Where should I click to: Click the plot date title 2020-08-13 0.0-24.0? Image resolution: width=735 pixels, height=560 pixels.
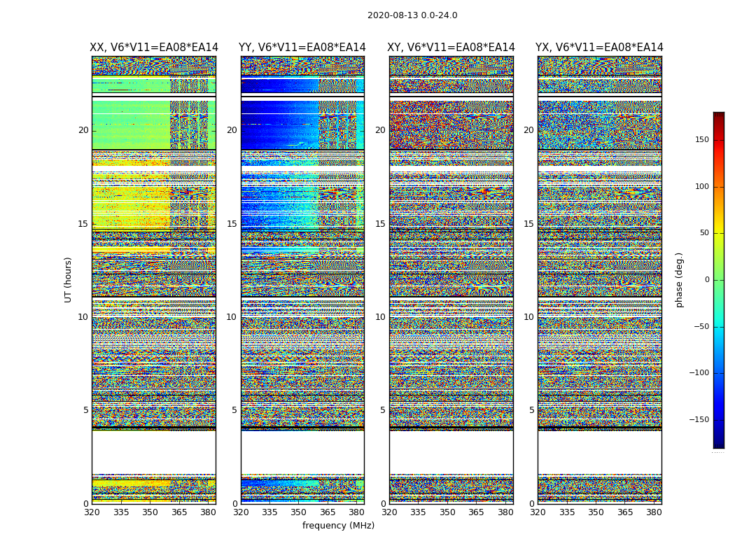[x=412, y=15]
